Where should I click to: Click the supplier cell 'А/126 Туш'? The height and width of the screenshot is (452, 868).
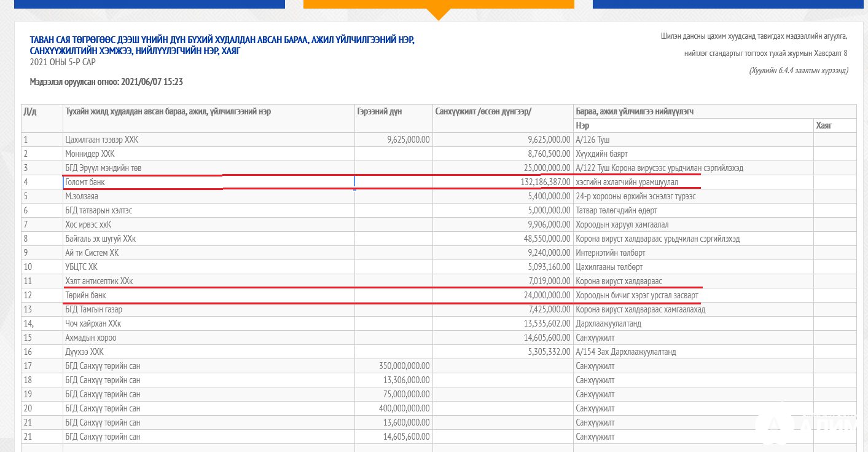[x=694, y=140]
